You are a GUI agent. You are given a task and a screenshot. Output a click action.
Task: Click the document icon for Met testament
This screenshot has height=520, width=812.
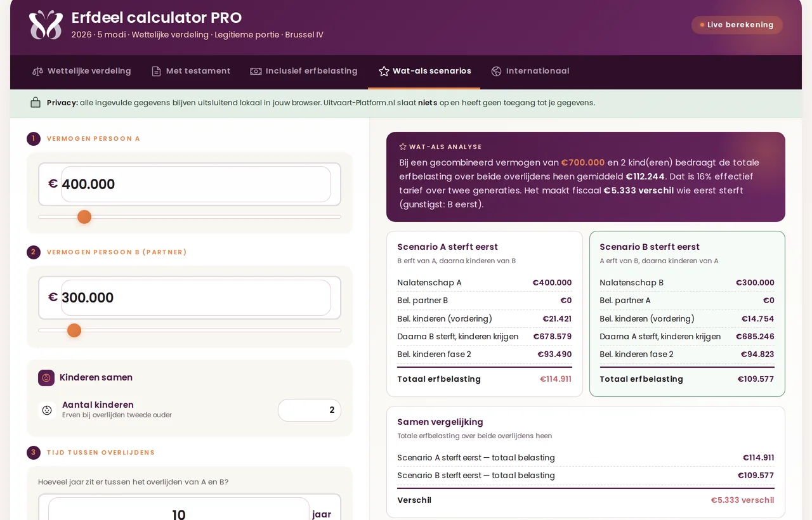pos(156,71)
